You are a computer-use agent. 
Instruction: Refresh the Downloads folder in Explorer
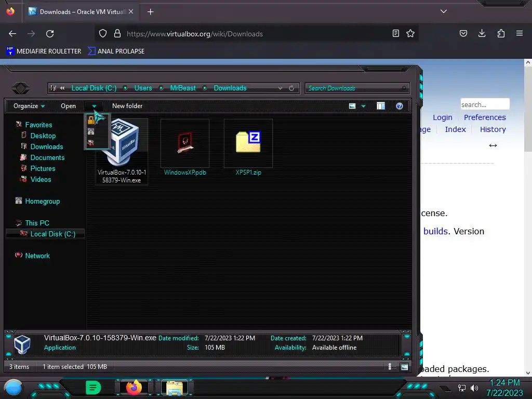[291, 88]
